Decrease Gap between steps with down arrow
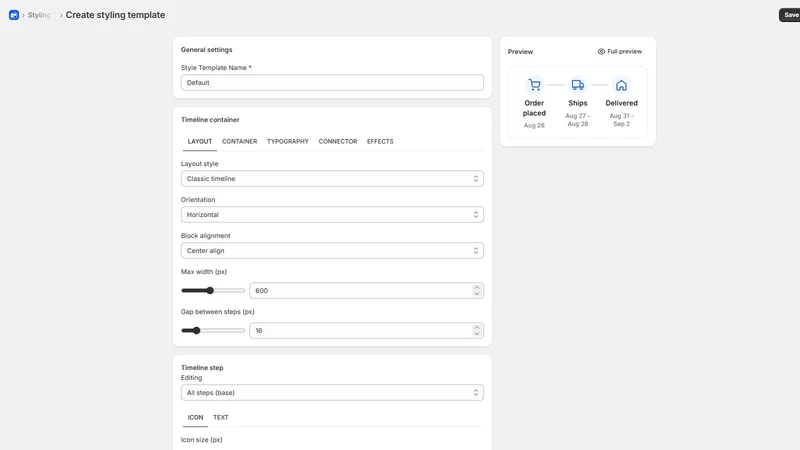800x450 pixels. pos(477,334)
